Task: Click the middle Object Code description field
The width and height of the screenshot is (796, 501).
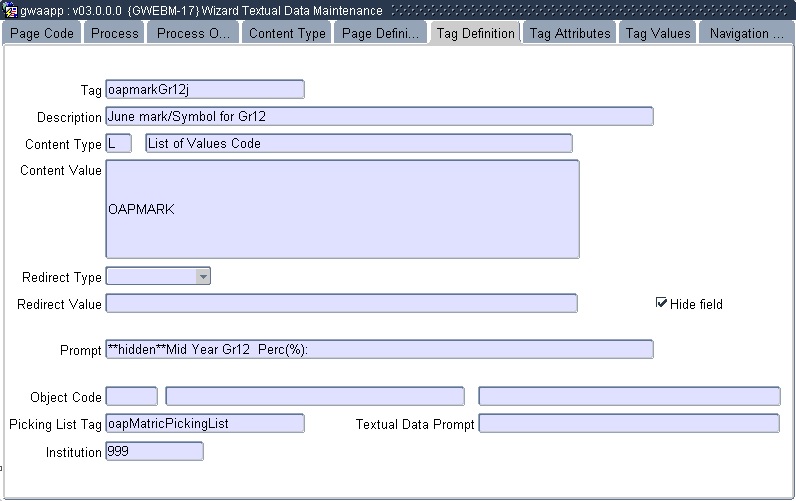Action: (x=315, y=396)
